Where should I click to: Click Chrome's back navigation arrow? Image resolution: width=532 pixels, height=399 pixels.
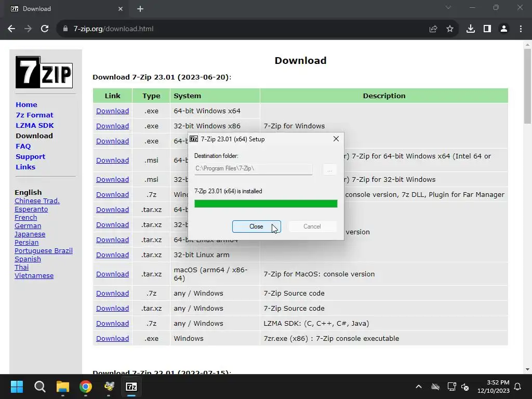pyautogui.click(x=11, y=29)
